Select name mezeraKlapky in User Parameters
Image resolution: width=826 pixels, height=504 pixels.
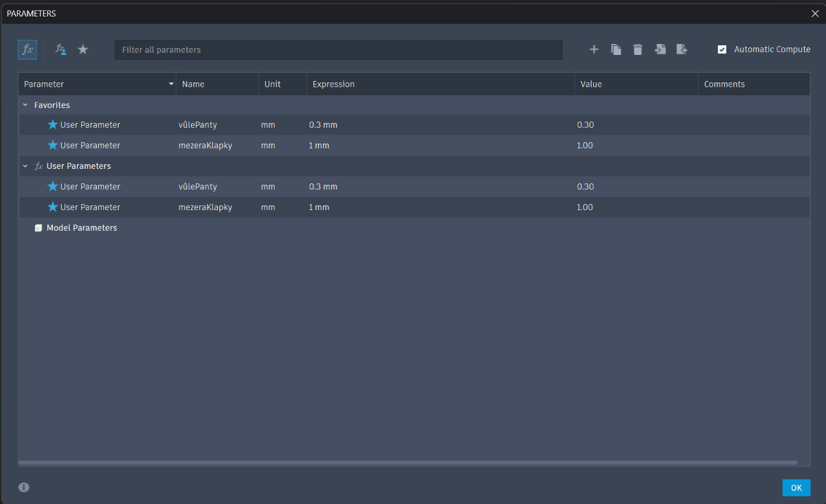click(x=205, y=207)
